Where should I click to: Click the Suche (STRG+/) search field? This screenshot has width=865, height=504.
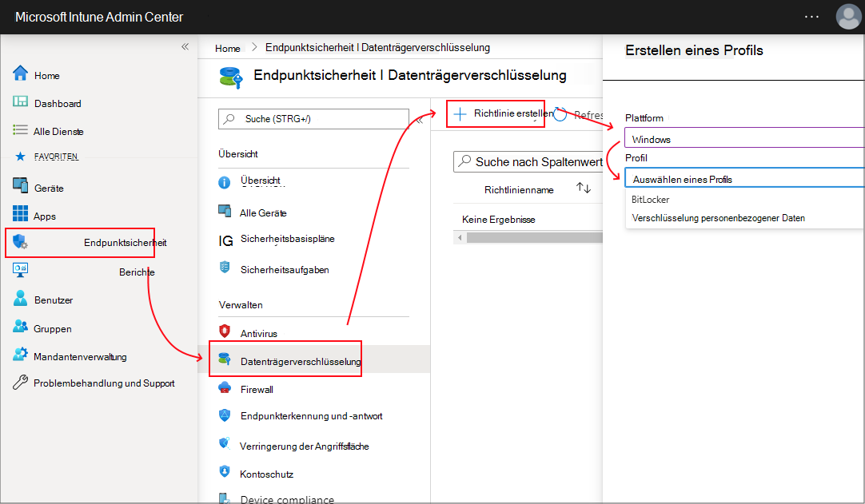coord(313,118)
